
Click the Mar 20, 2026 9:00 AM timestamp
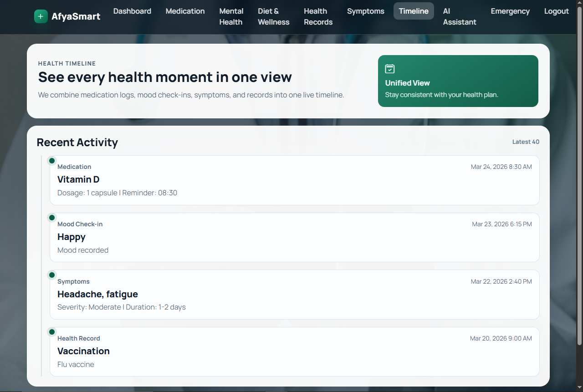click(501, 338)
